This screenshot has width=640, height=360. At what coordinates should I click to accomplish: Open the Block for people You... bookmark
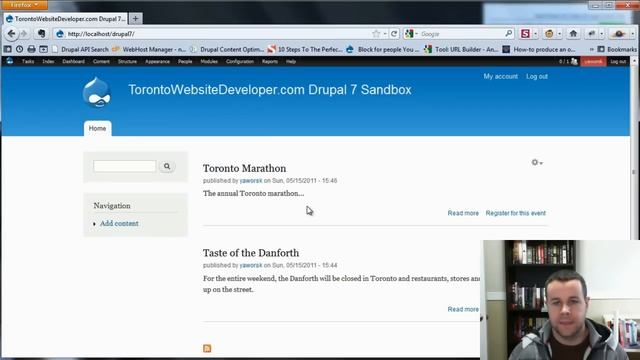pyautogui.click(x=383, y=49)
